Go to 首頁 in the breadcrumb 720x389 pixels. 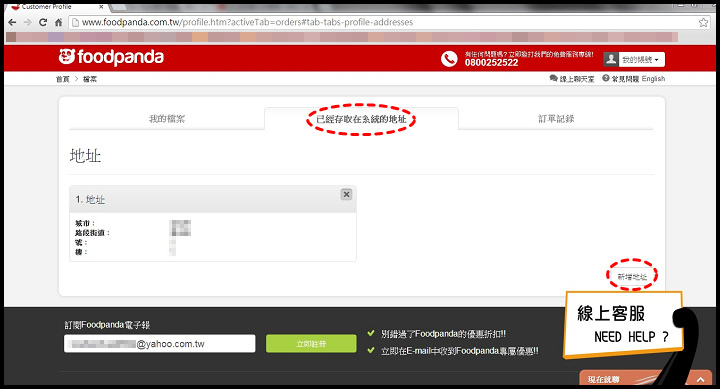pos(62,79)
